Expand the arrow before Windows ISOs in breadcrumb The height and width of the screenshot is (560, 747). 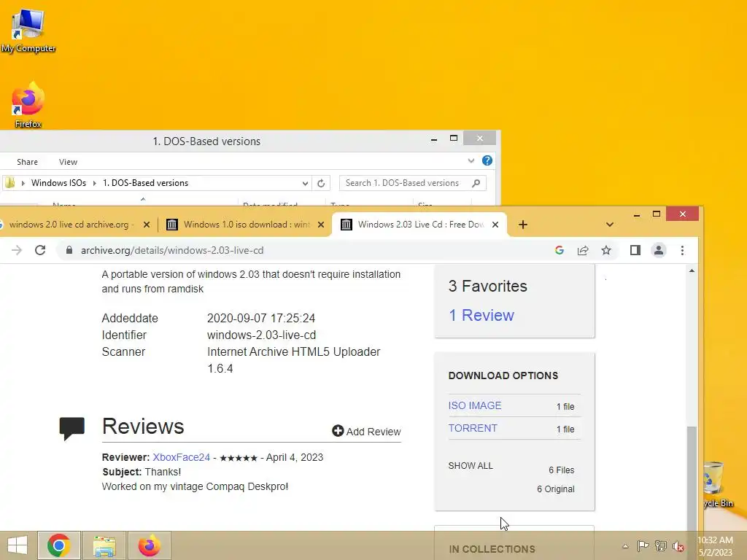tap(23, 183)
